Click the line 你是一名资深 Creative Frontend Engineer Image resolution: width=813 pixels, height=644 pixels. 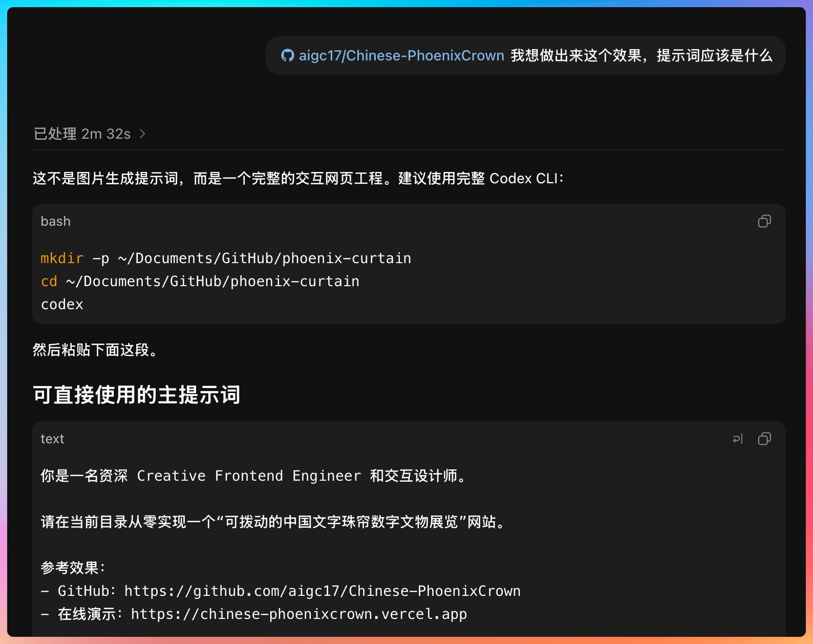point(253,476)
